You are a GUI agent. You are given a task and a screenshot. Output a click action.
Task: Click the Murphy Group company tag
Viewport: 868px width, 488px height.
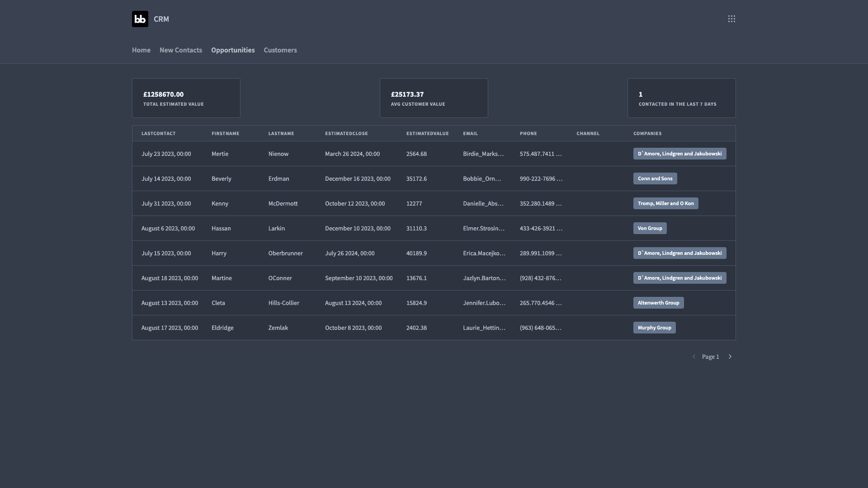(x=654, y=328)
